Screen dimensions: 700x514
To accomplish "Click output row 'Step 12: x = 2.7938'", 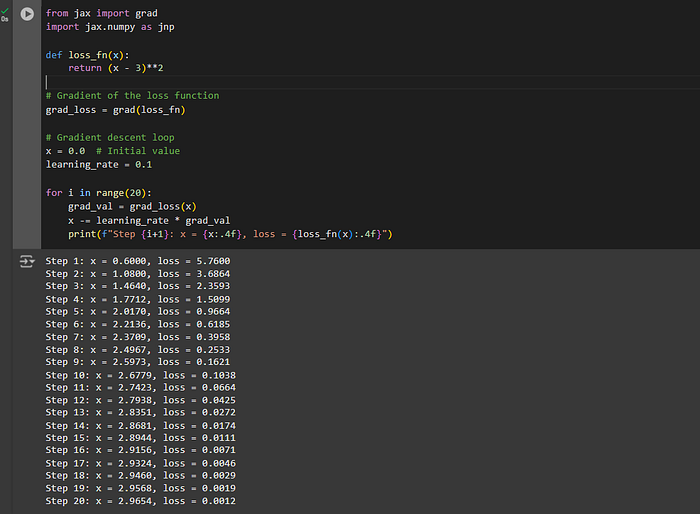I will 141,400.
